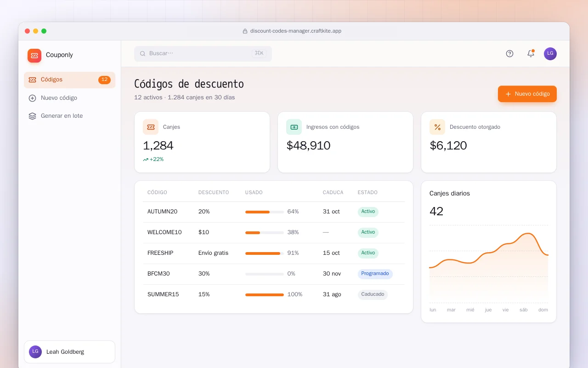
Task: Open Generar en lote page
Action: click(69, 116)
